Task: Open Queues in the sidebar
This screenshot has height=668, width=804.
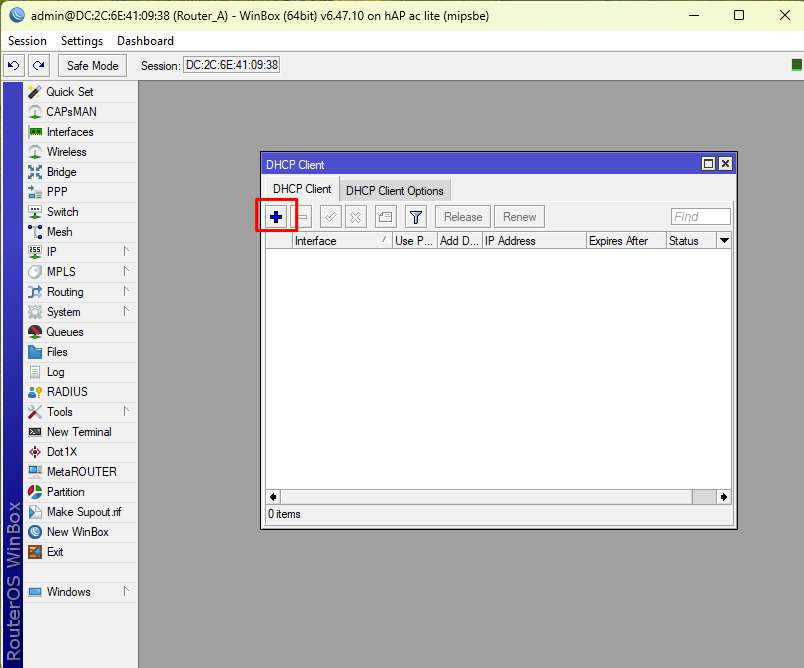Action: (x=65, y=332)
